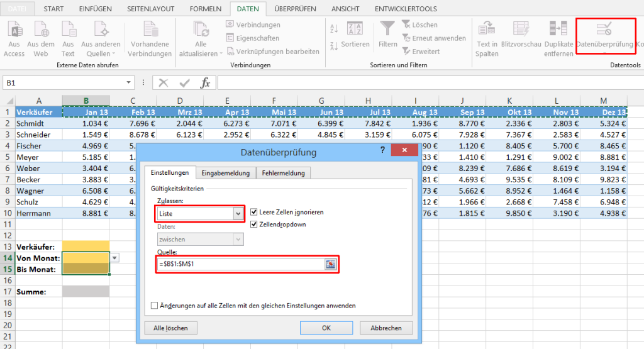Image resolution: width=644 pixels, height=349 pixels.
Task: Click the Von Monat: label cell
Action: coord(38,258)
